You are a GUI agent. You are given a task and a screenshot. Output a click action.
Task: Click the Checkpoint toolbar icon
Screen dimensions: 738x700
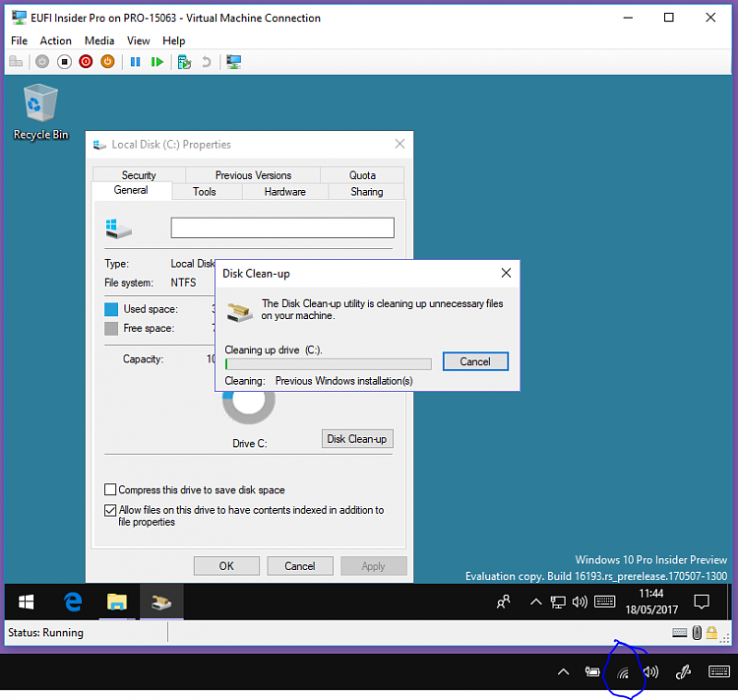pos(184,62)
